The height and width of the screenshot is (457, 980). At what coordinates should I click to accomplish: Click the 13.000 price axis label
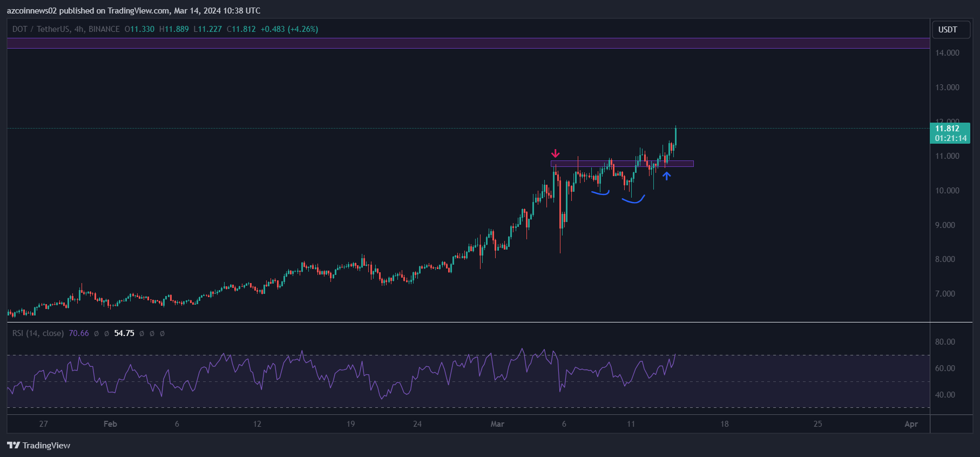(948, 88)
